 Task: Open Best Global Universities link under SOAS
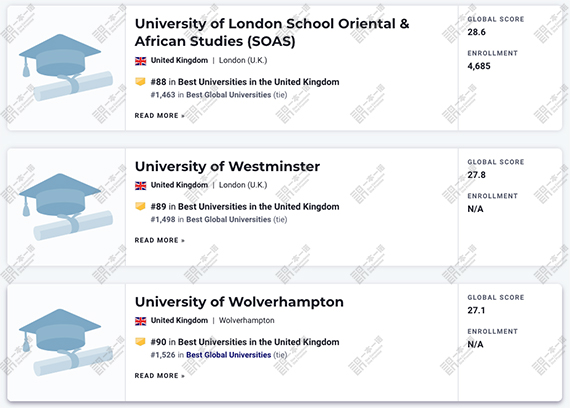(229, 95)
